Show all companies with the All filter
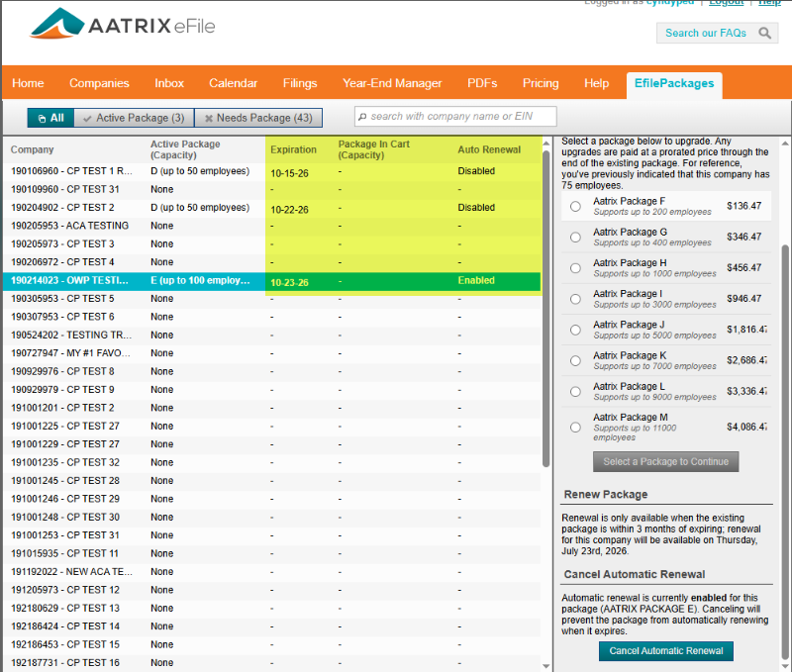792x672 pixels. tap(49, 118)
